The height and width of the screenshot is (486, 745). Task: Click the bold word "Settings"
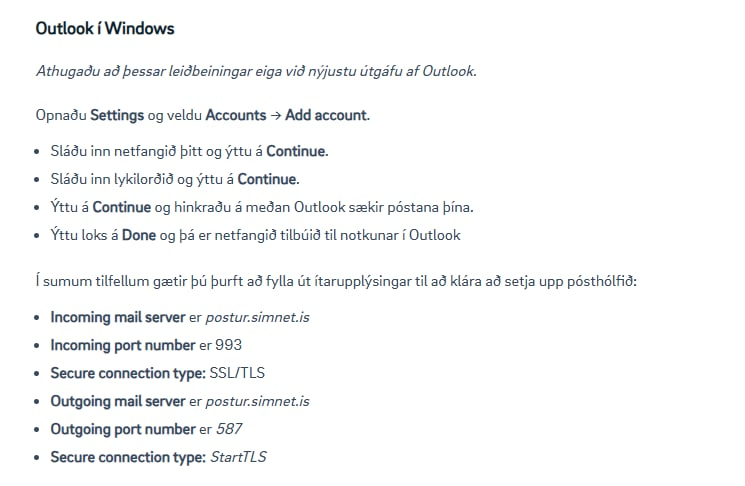tap(117, 115)
